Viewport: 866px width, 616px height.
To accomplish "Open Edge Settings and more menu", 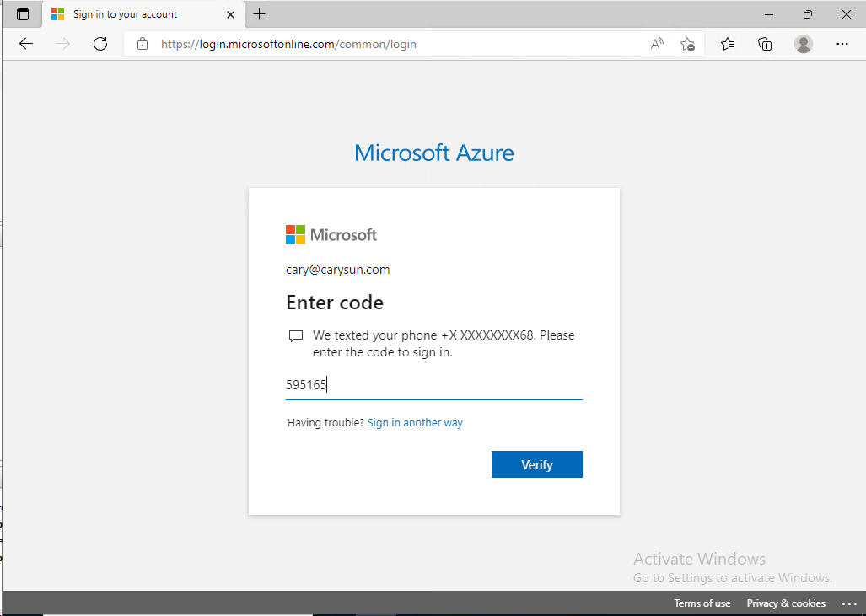I will [x=842, y=44].
